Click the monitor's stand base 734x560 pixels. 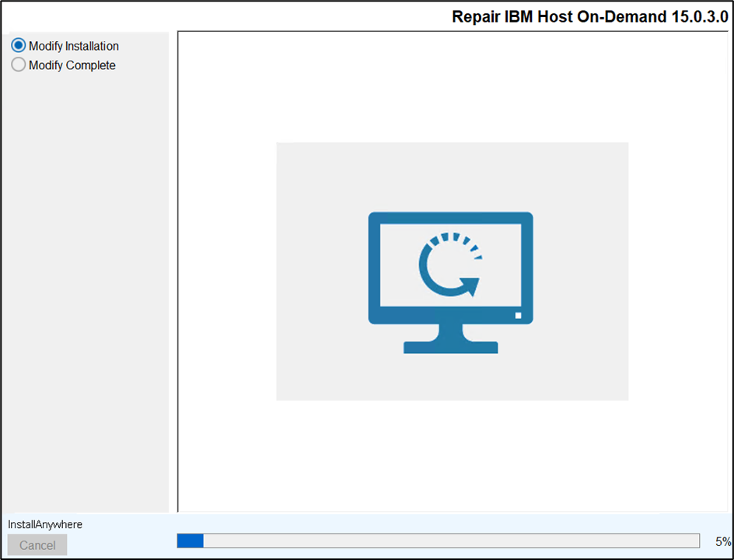point(450,347)
